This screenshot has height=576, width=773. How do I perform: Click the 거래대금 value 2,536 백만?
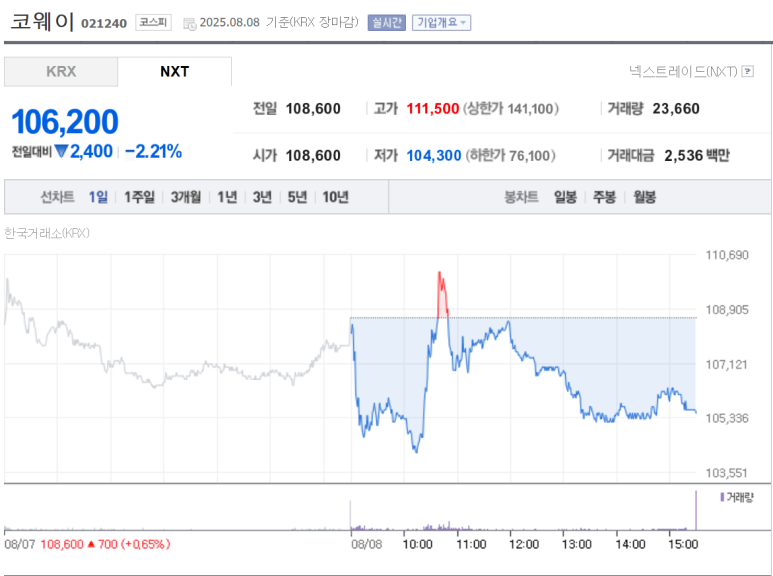pyautogui.click(x=697, y=156)
